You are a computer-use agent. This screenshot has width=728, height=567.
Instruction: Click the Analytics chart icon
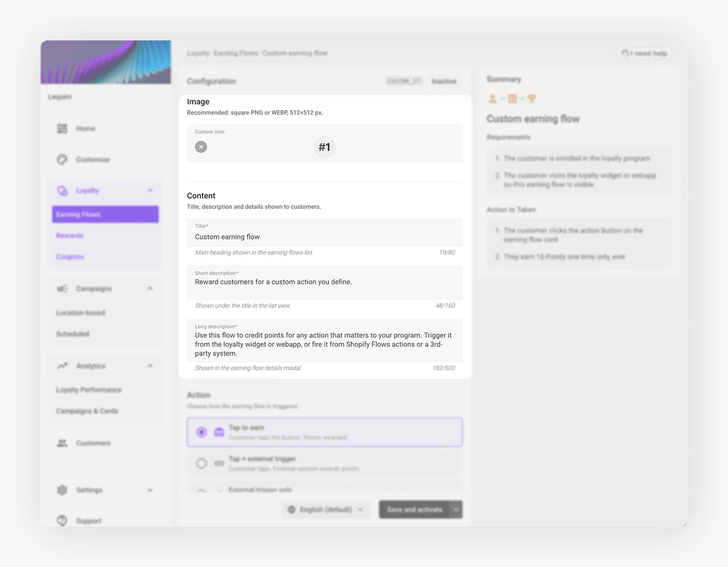(x=62, y=366)
